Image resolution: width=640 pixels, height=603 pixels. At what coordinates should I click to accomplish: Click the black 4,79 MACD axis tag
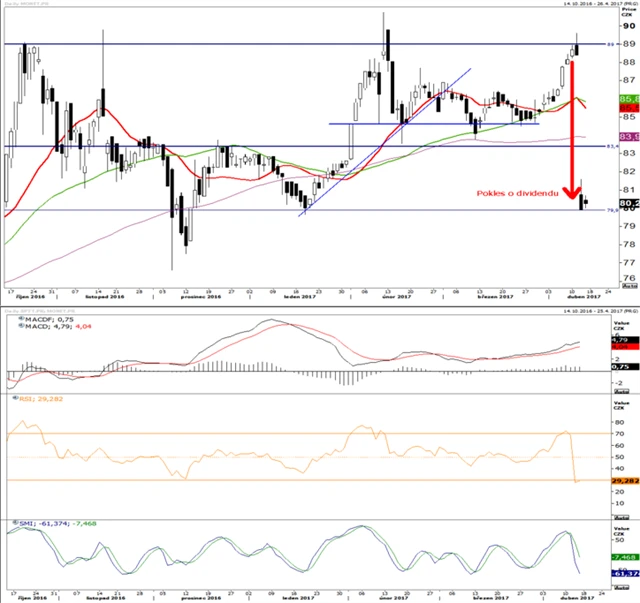coord(625,340)
